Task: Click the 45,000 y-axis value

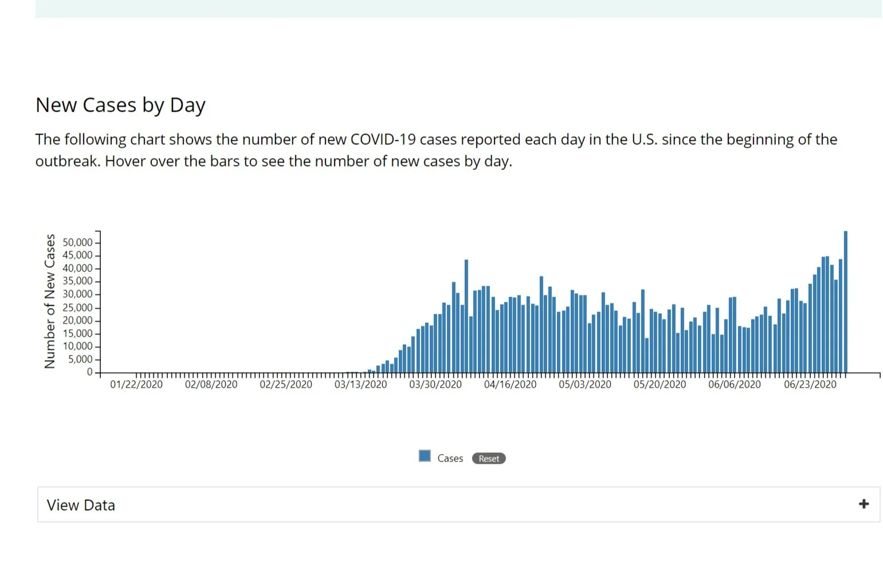Action: 77,255
